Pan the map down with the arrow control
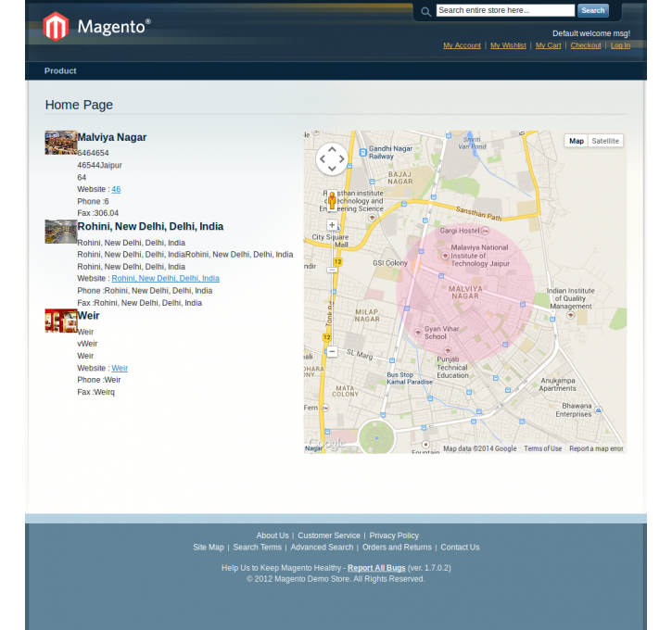672x630 pixels. 332,169
